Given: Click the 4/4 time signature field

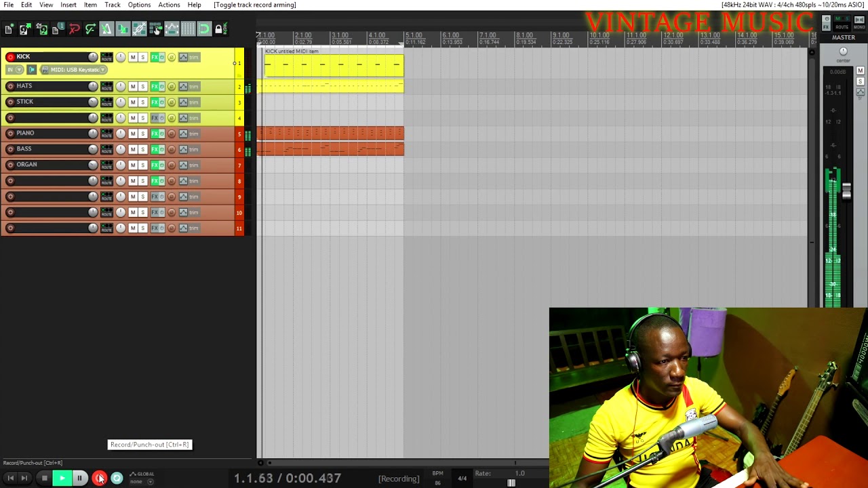Looking at the screenshot, I should tap(462, 479).
